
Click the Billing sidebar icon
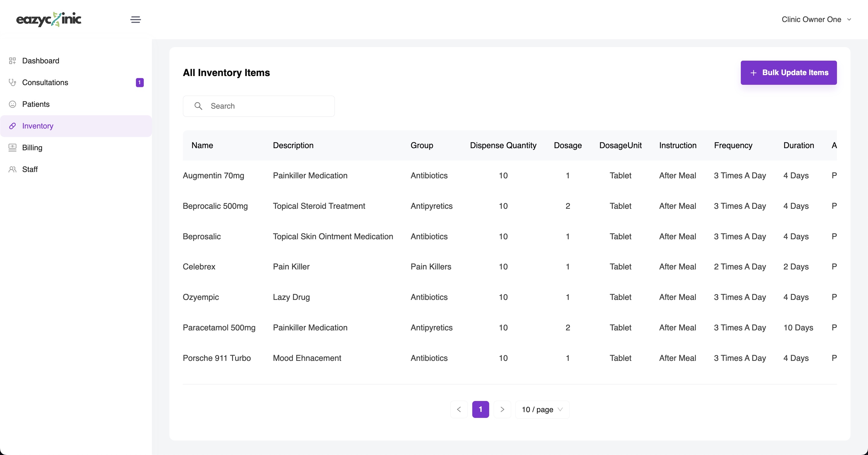coord(13,148)
